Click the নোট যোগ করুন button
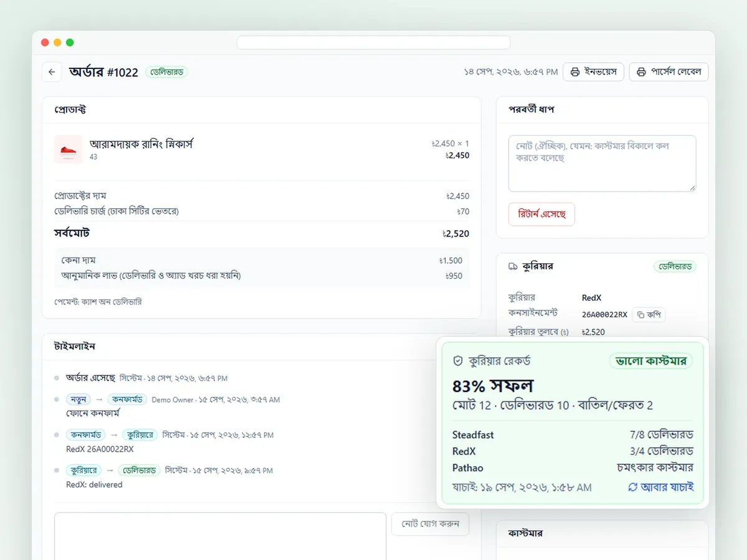Screen dimensions: 747x560 pyautogui.click(x=430, y=524)
